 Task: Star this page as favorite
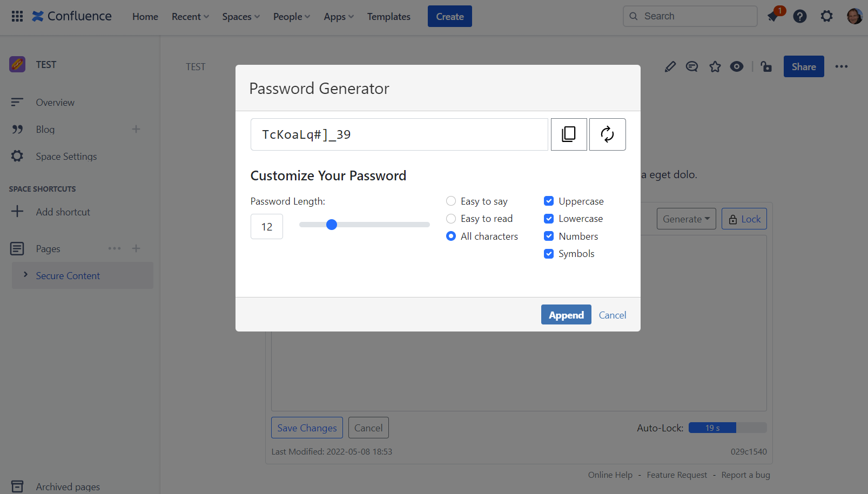click(715, 66)
